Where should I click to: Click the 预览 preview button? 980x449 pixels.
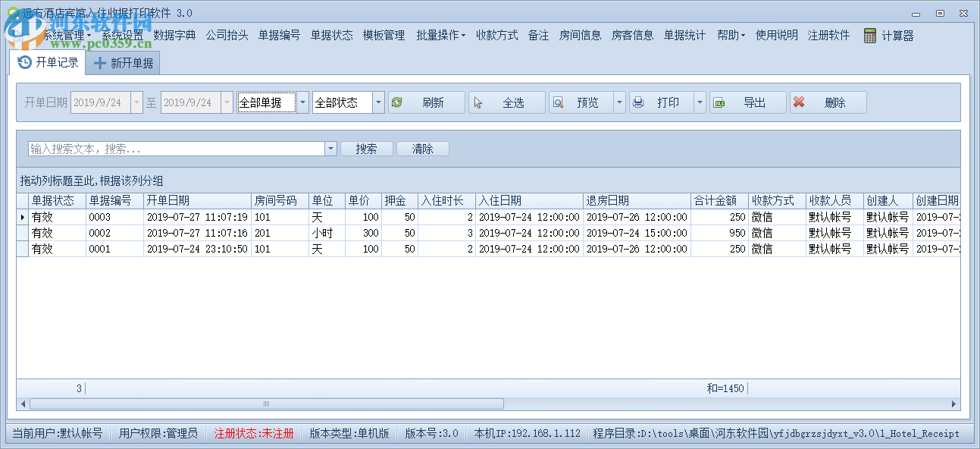pos(581,102)
